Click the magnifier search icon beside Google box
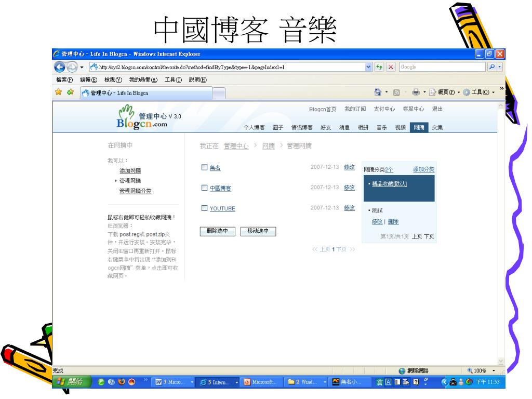The width and height of the screenshot is (532, 399). click(491, 67)
